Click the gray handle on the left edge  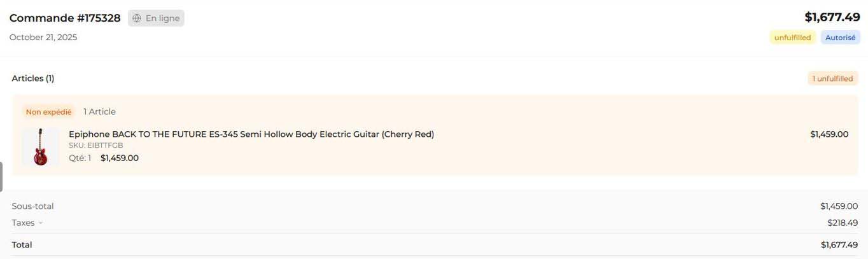[1, 177]
